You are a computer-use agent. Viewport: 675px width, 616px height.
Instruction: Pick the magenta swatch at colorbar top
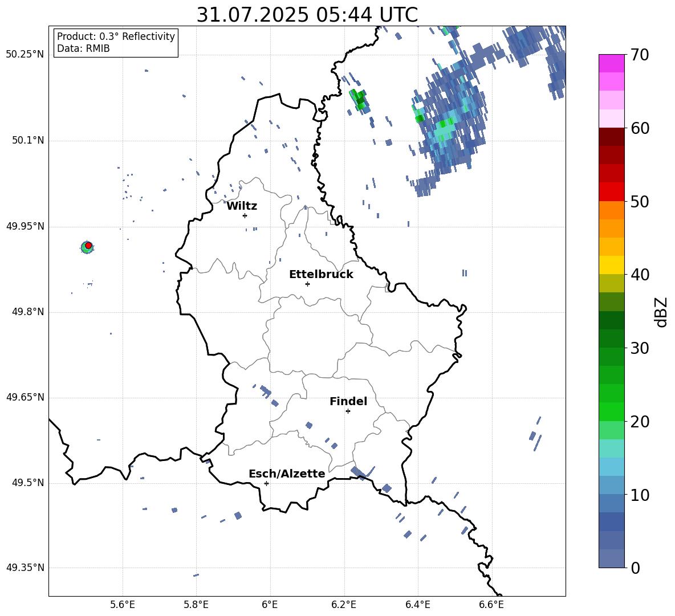(x=611, y=63)
